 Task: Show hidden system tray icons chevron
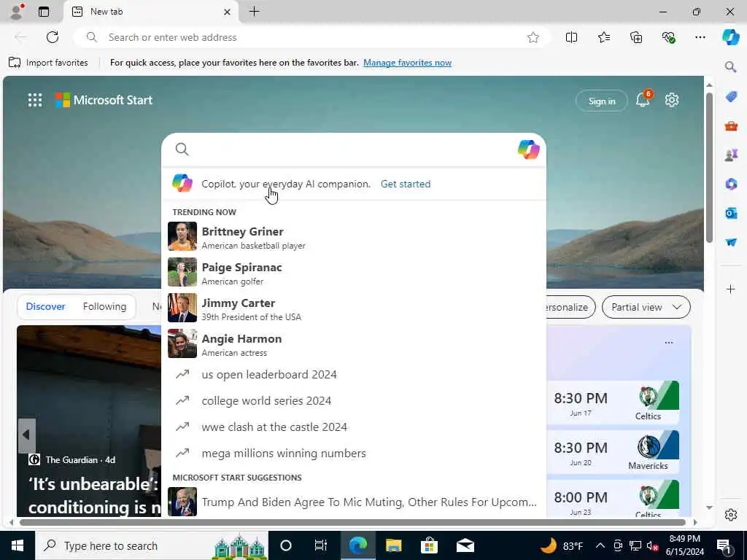coord(600,545)
